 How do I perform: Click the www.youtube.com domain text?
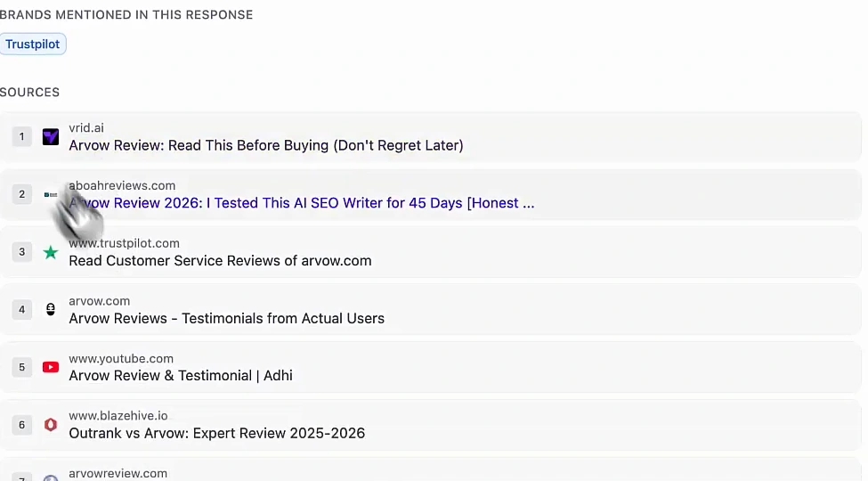coord(121,359)
